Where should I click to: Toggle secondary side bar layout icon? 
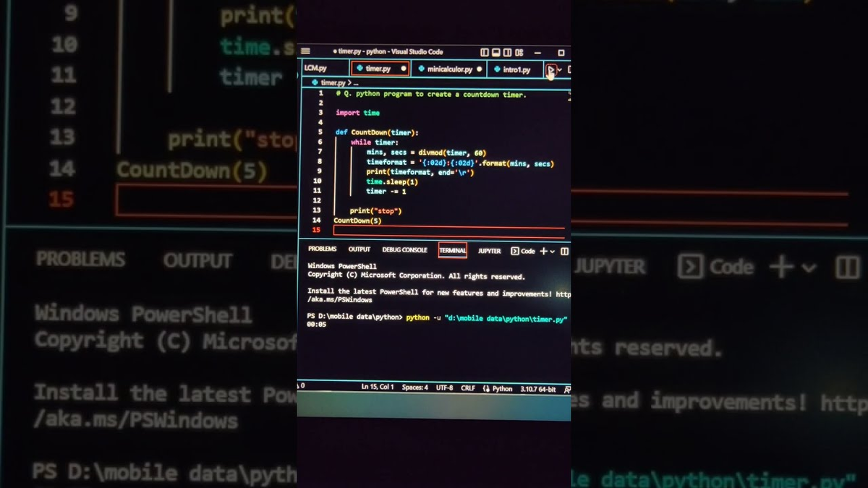tap(508, 52)
